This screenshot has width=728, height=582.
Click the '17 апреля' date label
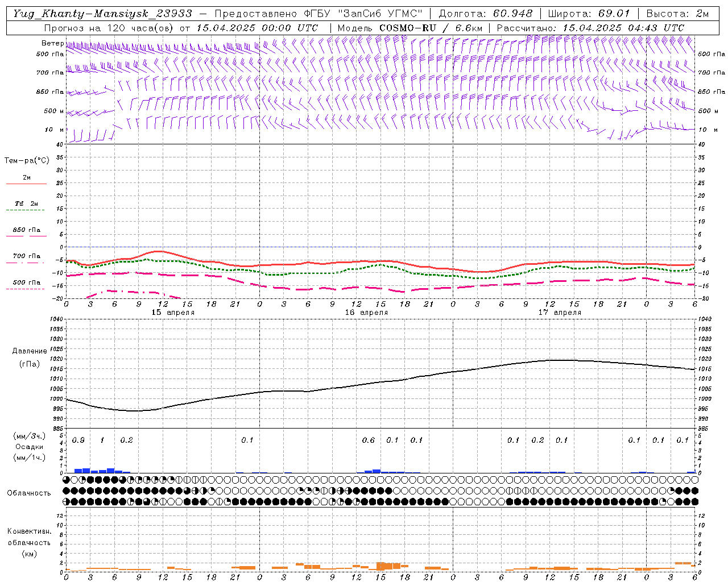pyautogui.click(x=560, y=313)
